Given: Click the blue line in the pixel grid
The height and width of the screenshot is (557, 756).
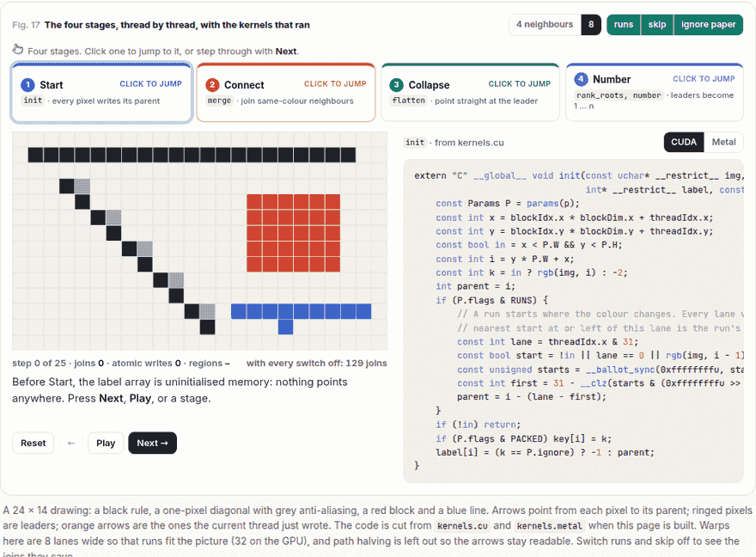Looking at the screenshot, I should coord(301,311).
